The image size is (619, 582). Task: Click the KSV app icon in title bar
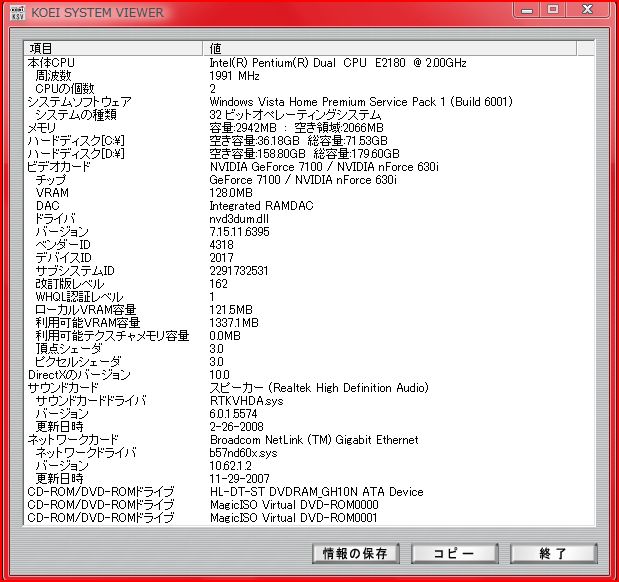click(17, 13)
